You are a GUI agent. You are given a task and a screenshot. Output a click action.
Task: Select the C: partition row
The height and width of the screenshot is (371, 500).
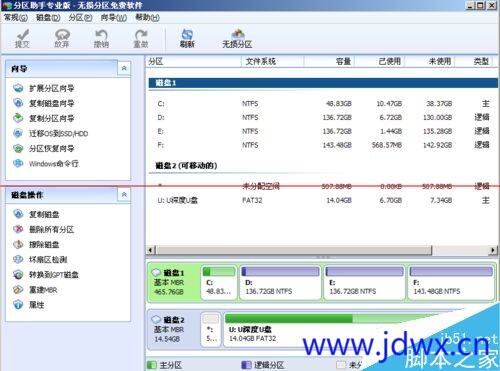point(323,104)
